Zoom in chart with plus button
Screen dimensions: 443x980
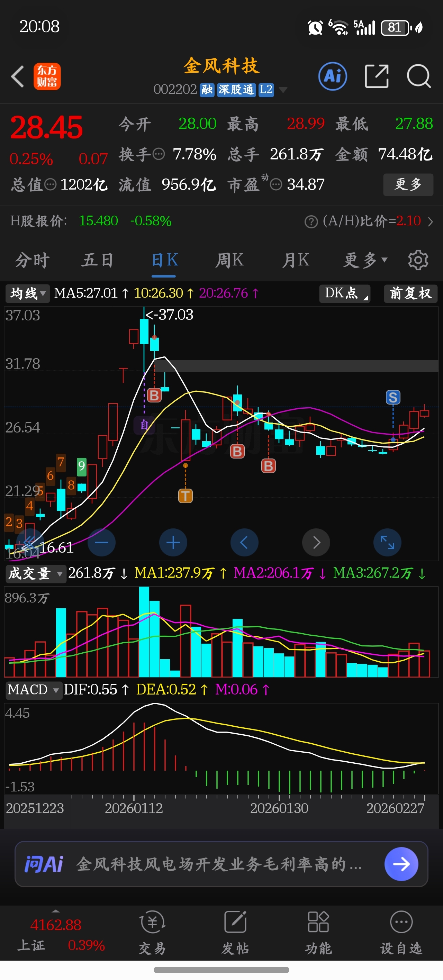click(x=173, y=543)
